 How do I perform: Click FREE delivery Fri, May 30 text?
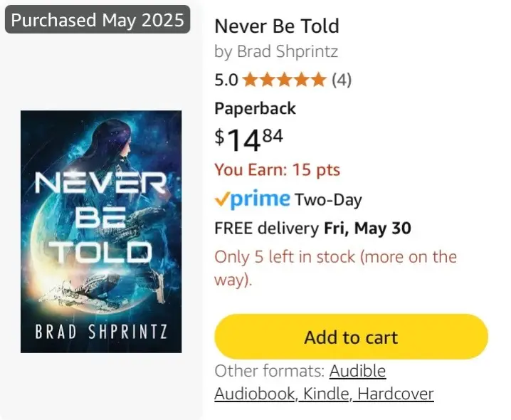[x=312, y=228]
